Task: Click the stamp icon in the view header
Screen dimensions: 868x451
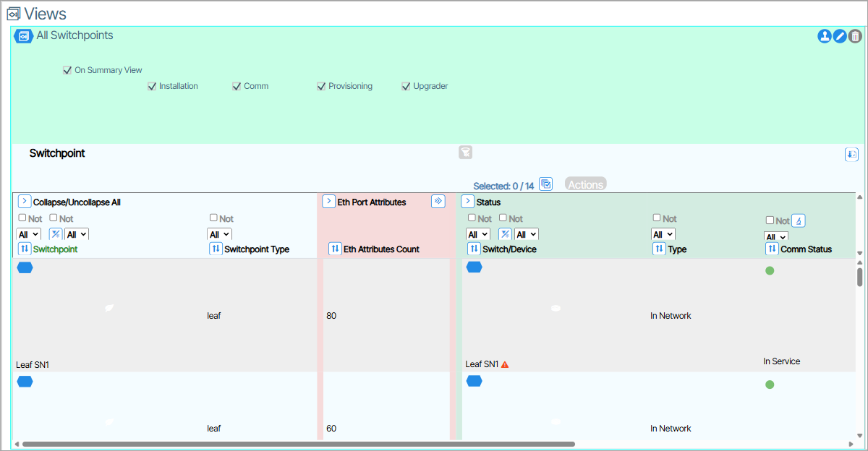Action: click(824, 36)
